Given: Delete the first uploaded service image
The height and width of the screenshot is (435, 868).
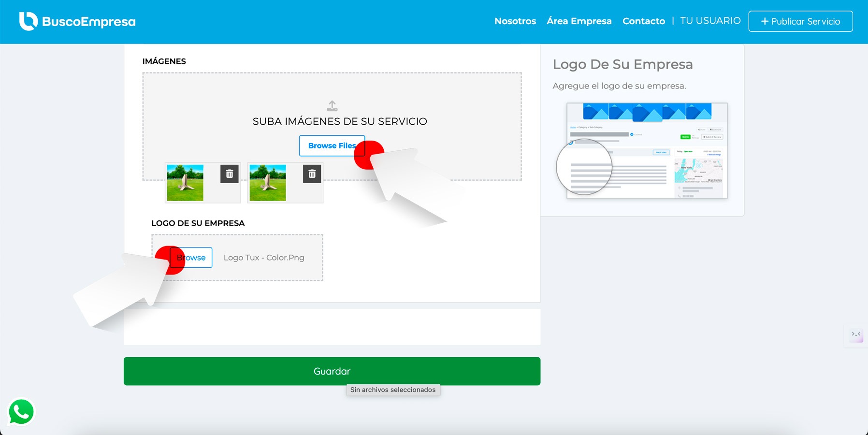Looking at the screenshot, I should tap(230, 174).
